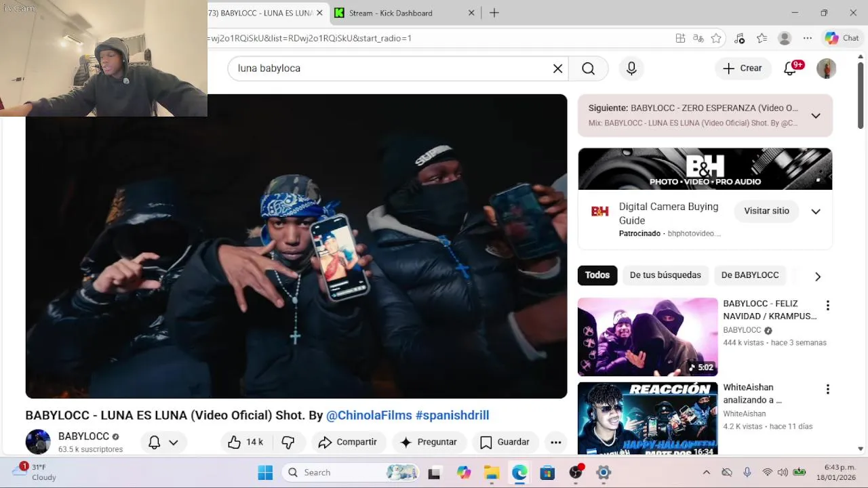Click Visitar sitio on the B&H ad
The width and height of the screenshot is (868, 488).
(x=766, y=211)
